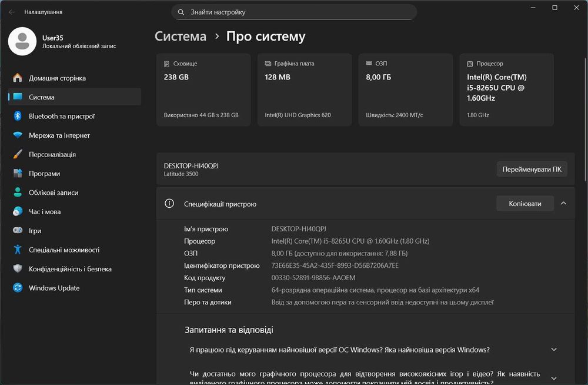588x385 pixels.
Task: Click the Bluetooth icon in sidebar
Action: coord(18,116)
